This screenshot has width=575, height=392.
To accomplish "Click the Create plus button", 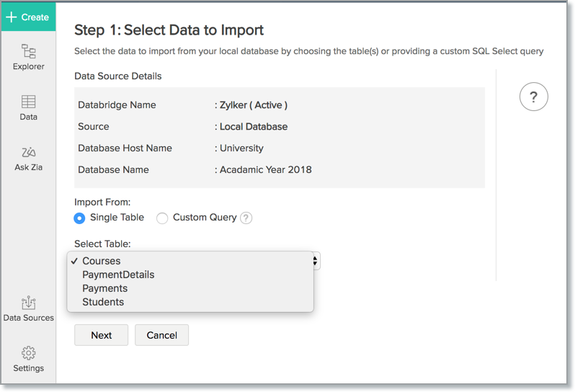I will point(27,17).
